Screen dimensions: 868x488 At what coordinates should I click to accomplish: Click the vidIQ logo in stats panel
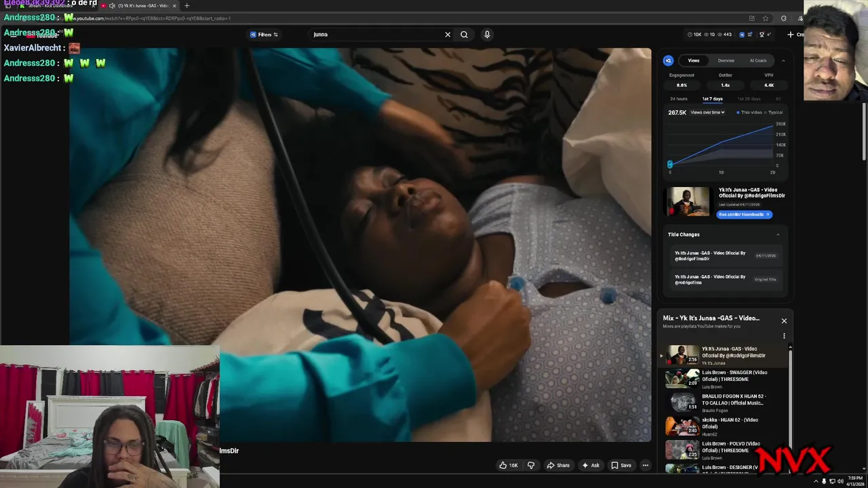point(668,60)
